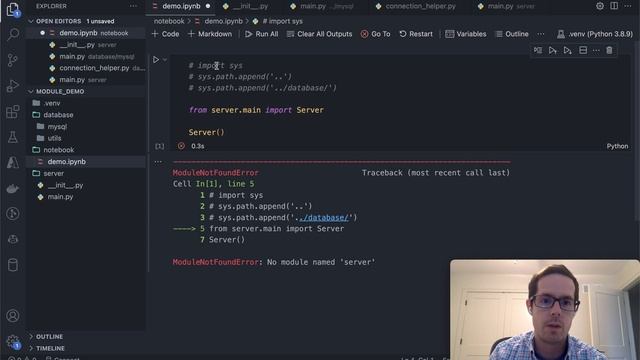Open the Search view in activity bar
This screenshot has width=640, height=360.
[13, 34]
